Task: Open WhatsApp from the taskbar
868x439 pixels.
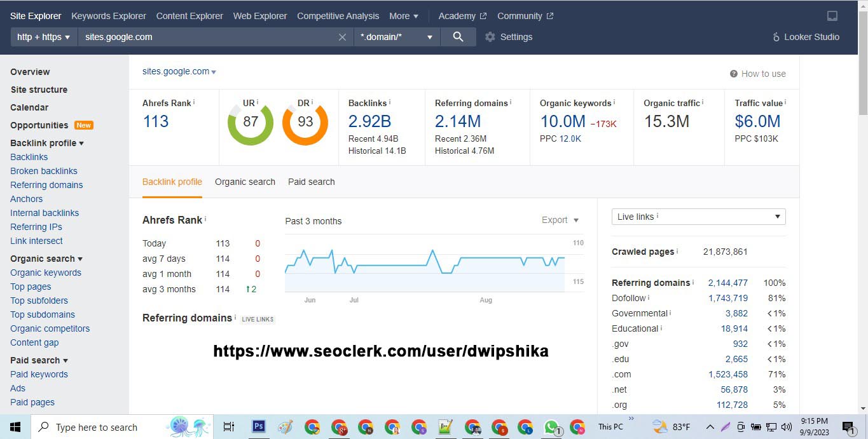Action: (551, 427)
